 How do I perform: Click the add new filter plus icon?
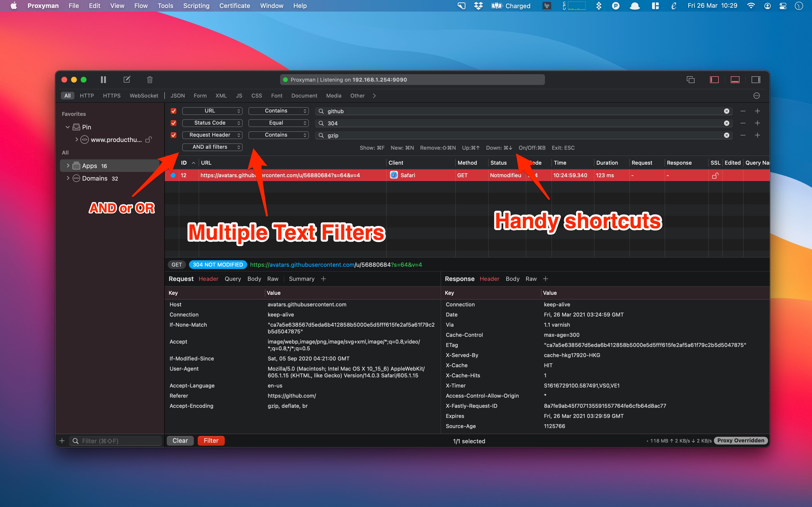[x=758, y=111]
